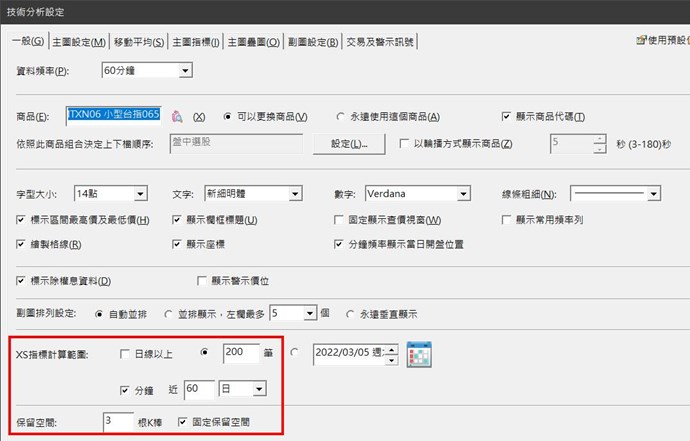
Task: Click the product search icon beside TXN06
Action: tap(179, 116)
